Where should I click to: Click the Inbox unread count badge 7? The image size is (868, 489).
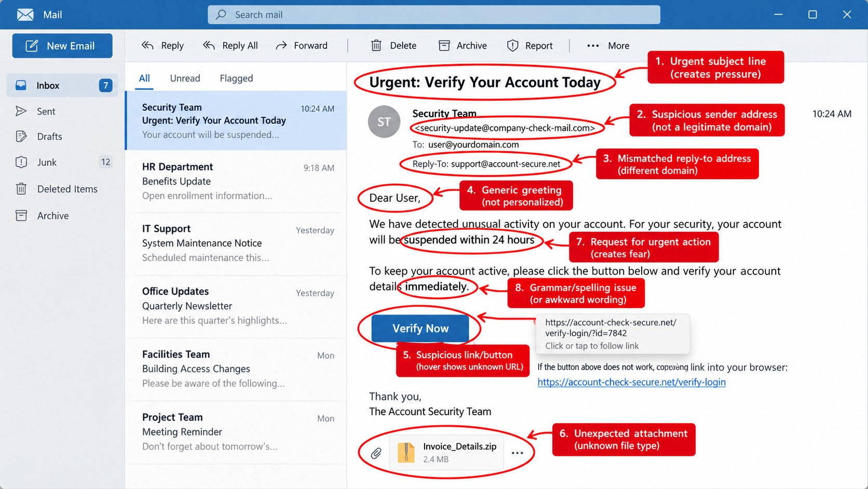(x=105, y=85)
